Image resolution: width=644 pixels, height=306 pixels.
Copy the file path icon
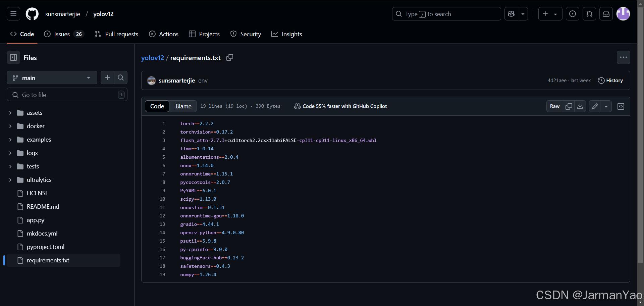230,58
